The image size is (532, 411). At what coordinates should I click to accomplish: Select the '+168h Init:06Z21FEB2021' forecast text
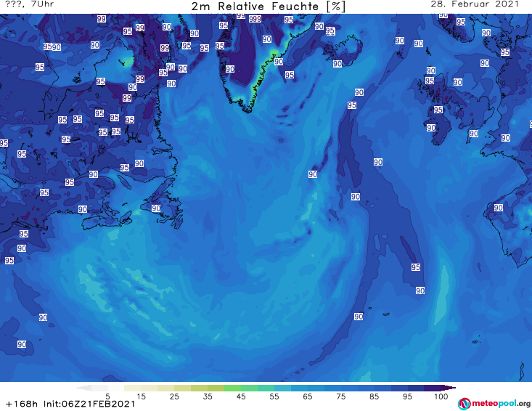tap(70, 404)
